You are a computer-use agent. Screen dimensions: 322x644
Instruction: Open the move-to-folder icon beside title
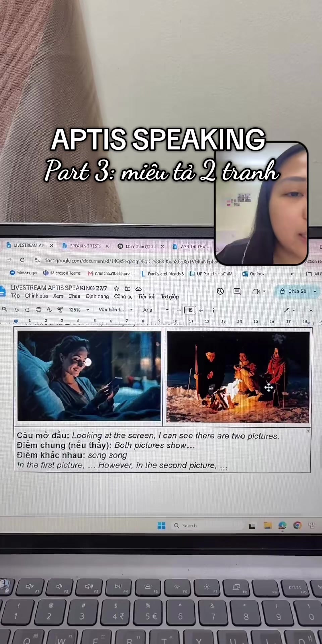[x=127, y=289]
